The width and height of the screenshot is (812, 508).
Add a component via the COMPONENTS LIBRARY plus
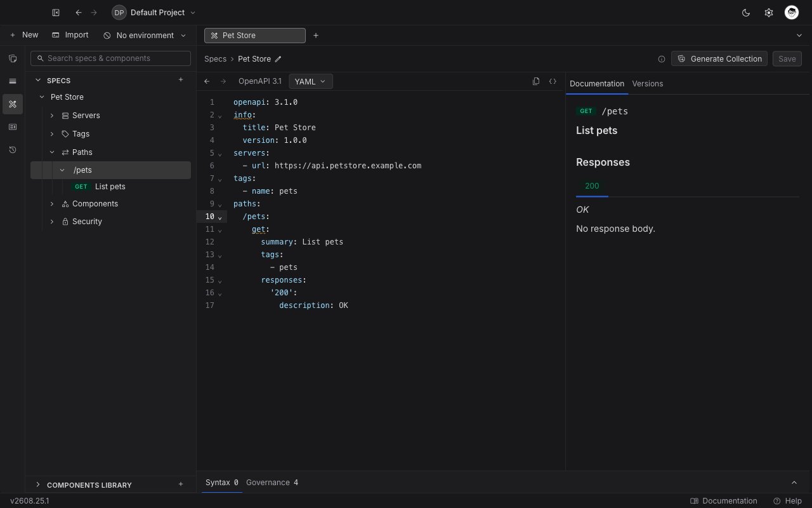pos(181,485)
